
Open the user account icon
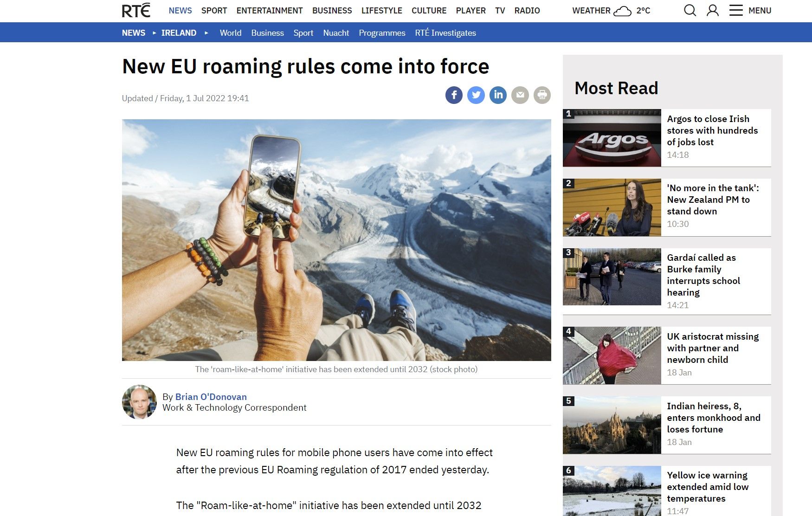(x=713, y=10)
